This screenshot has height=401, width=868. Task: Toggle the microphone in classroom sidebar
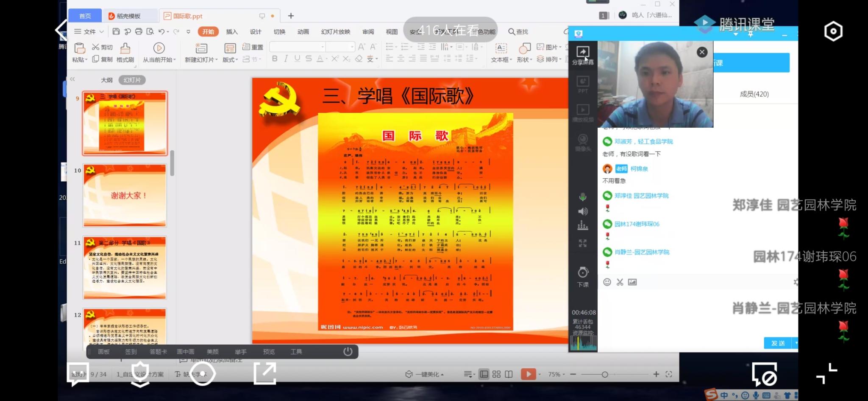click(583, 197)
